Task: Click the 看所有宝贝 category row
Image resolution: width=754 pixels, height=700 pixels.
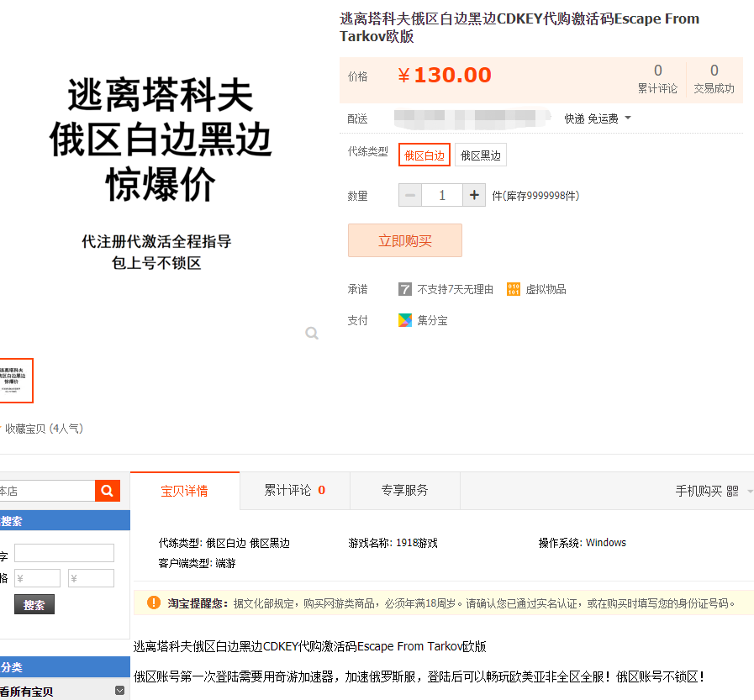Action: (x=65, y=691)
